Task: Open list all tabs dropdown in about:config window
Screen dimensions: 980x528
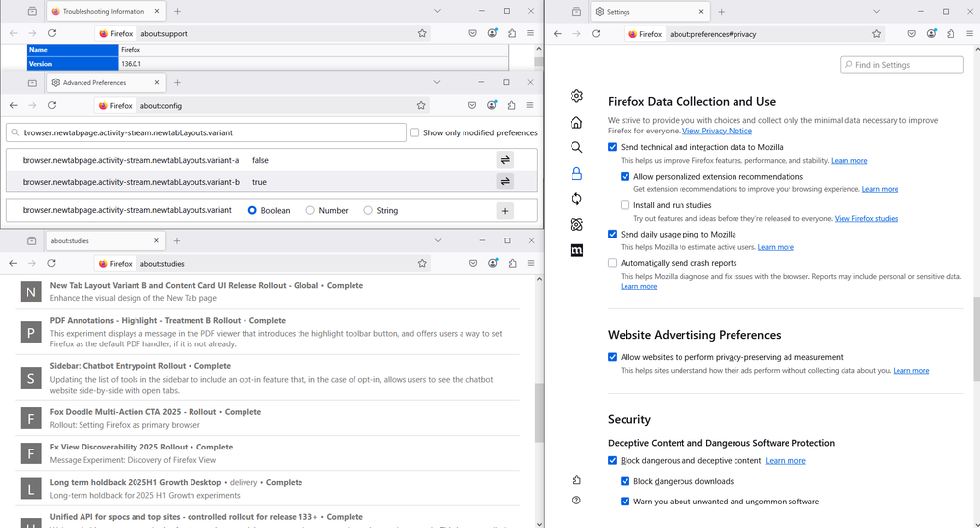Action: 437,82
